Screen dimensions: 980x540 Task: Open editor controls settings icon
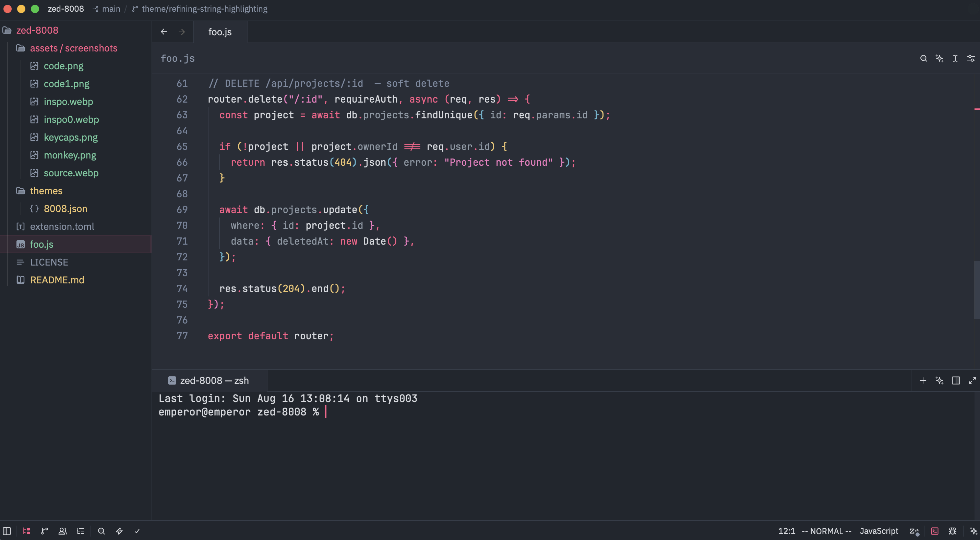971,58
